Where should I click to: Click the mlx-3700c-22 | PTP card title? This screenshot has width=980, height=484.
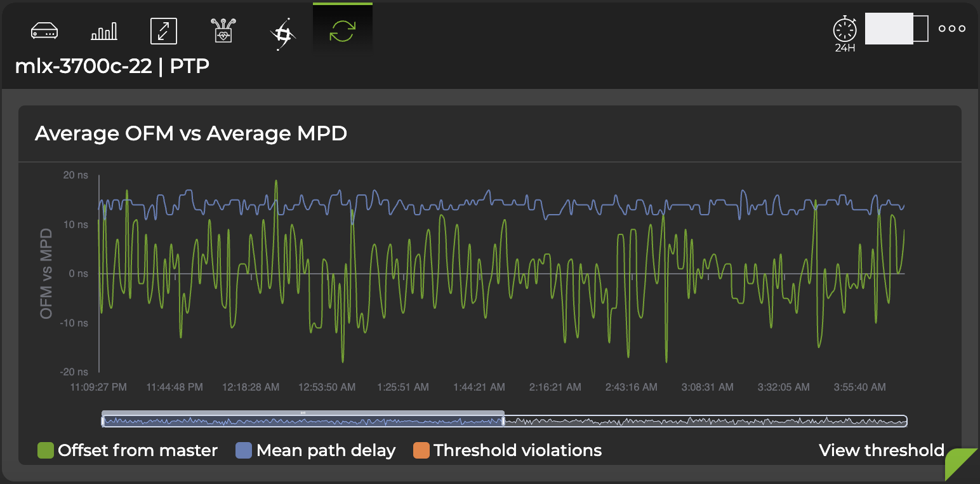tap(112, 66)
